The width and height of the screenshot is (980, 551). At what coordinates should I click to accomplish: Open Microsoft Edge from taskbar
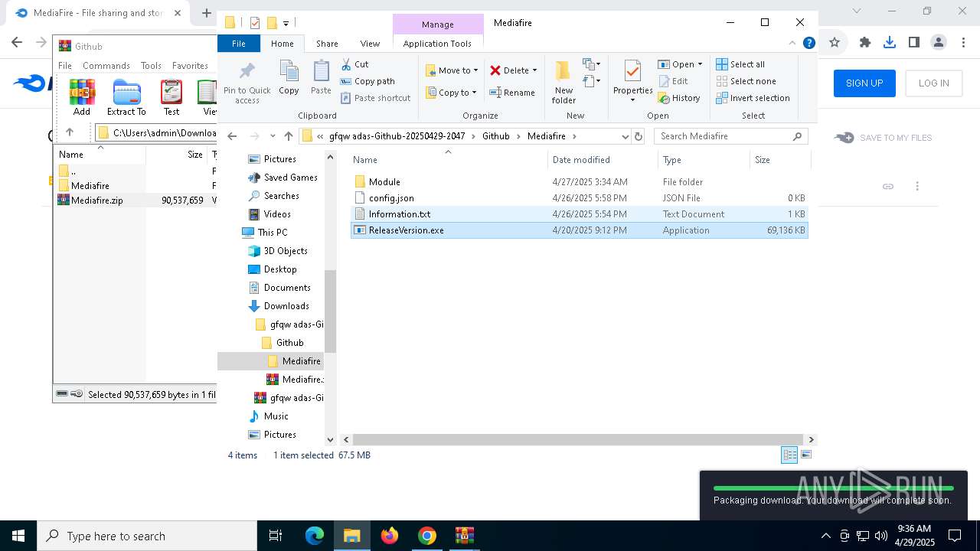click(315, 536)
